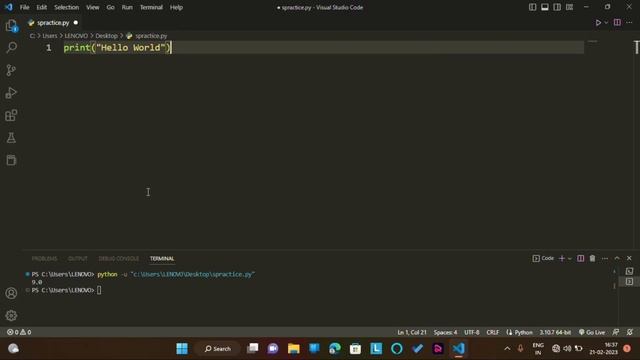Screen dimensions: 640x360
Task: Switch to the Terminal panel tab
Action: (162, 258)
